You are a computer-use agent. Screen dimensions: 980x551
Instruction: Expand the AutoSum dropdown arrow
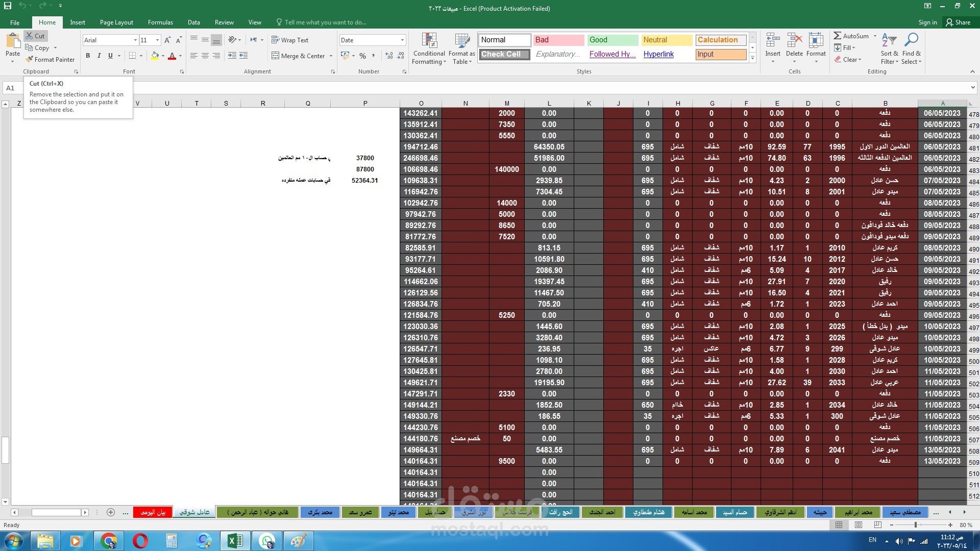[x=875, y=36]
